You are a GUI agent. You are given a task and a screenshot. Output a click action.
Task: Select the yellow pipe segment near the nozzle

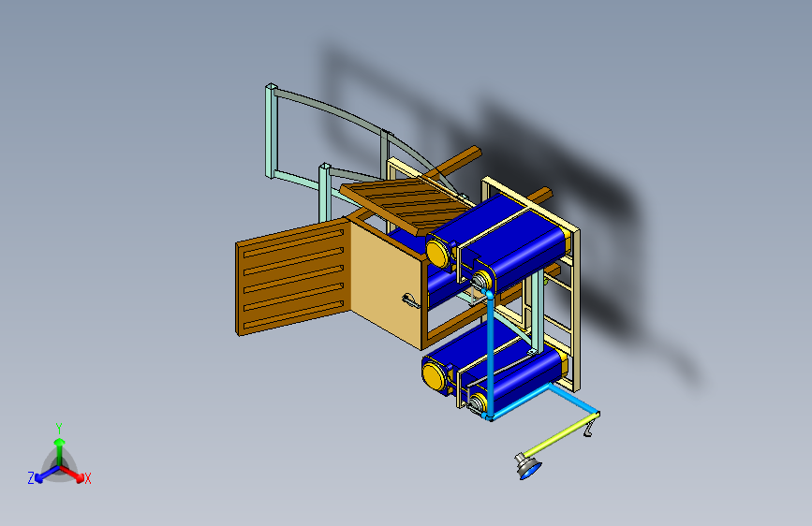pos(562,434)
